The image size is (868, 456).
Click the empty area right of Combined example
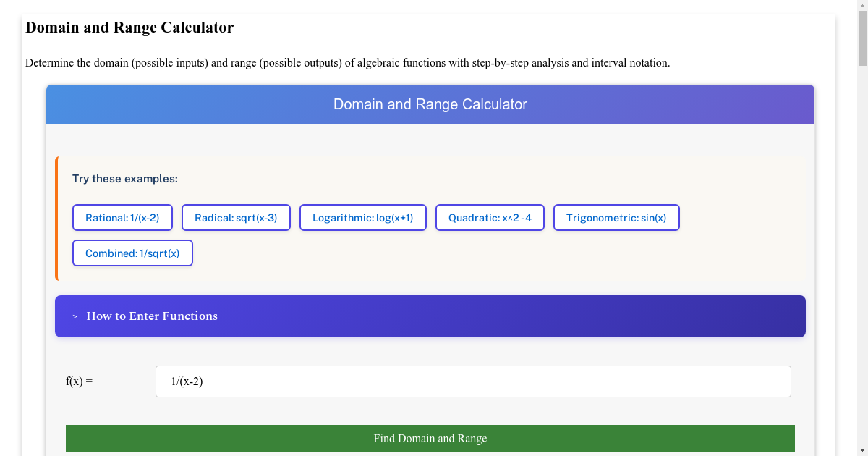pos(492,253)
